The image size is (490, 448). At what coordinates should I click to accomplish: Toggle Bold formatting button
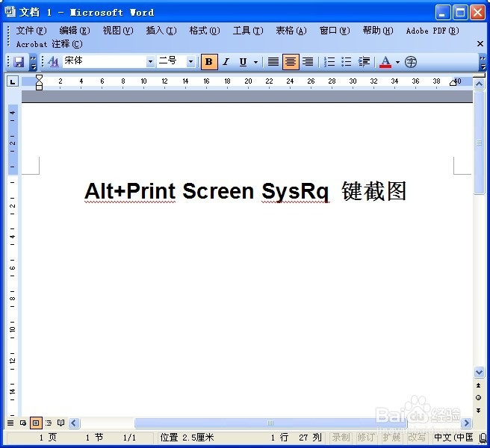click(x=209, y=61)
